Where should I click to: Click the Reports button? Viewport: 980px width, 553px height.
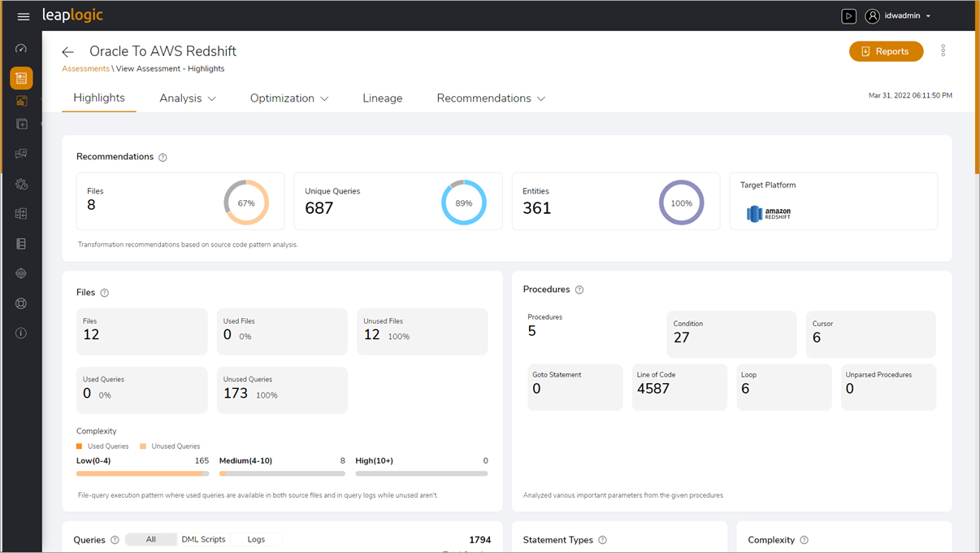(887, 51)
